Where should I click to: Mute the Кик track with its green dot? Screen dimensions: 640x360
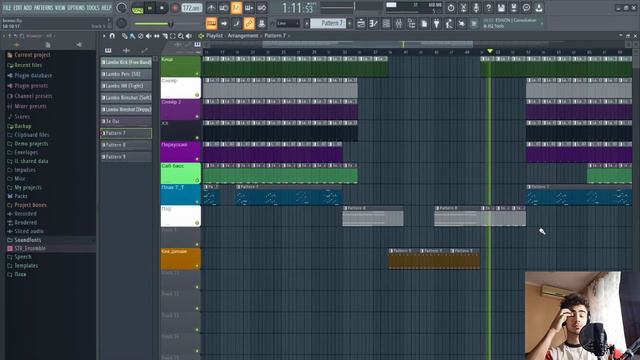(x=197, y=73)
